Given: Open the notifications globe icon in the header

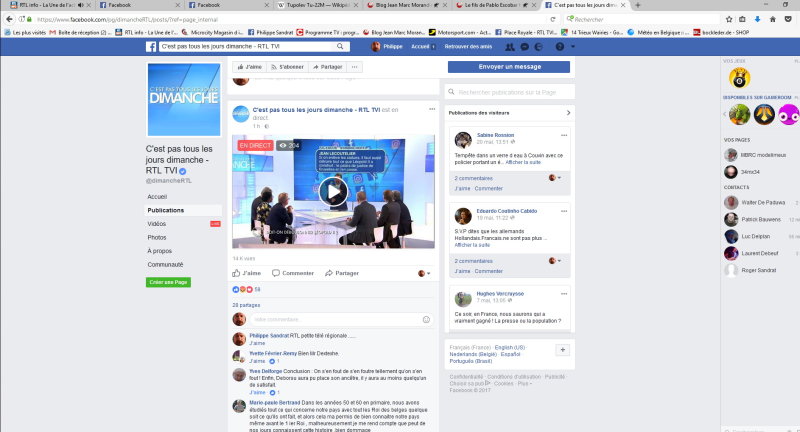Looking at the screenshot, I should coord(538,47).
